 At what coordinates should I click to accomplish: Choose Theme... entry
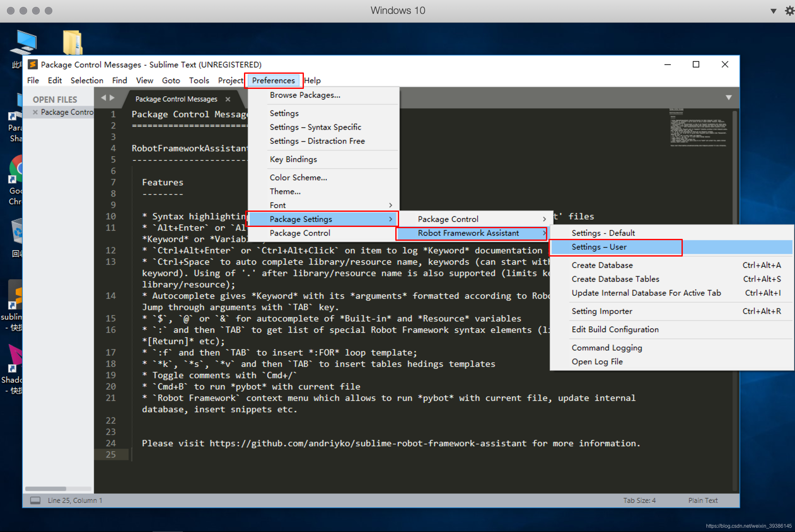click(323, 192)
